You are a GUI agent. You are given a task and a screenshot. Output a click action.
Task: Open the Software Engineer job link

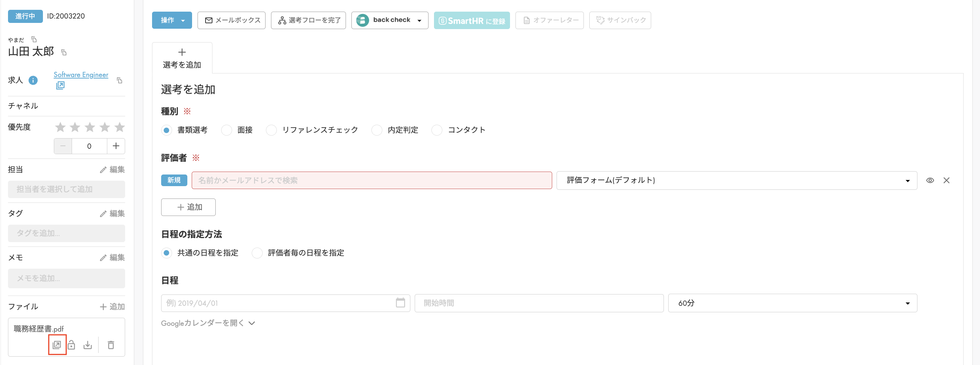[81, 75]
